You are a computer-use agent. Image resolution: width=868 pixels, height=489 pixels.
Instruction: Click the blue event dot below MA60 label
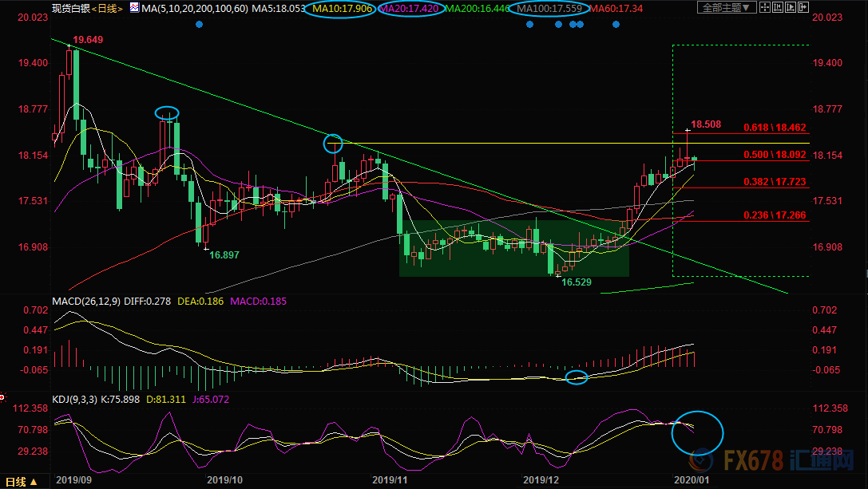coord(616,25)
